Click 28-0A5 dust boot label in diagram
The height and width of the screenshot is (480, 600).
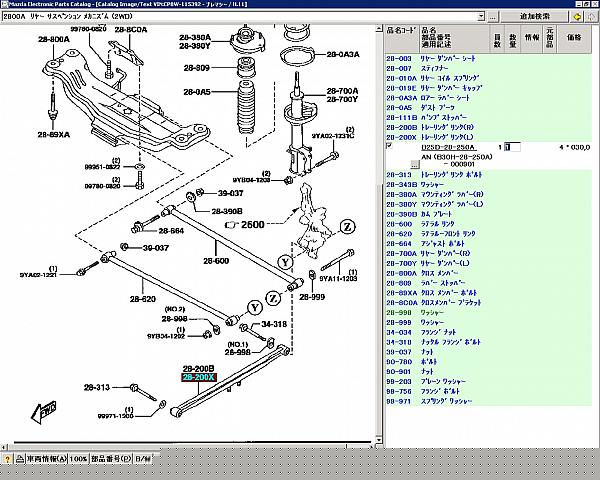click(x=197, y=92)
